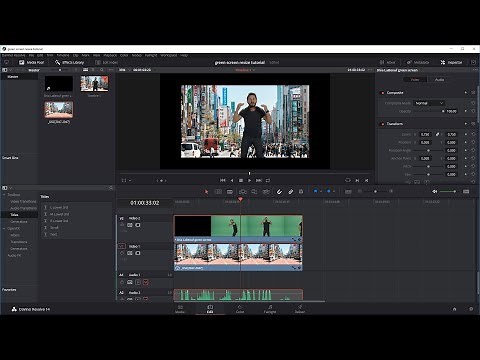Stop playback in the viewer
This screenshot has height=360, width=480.
[241, 180]
